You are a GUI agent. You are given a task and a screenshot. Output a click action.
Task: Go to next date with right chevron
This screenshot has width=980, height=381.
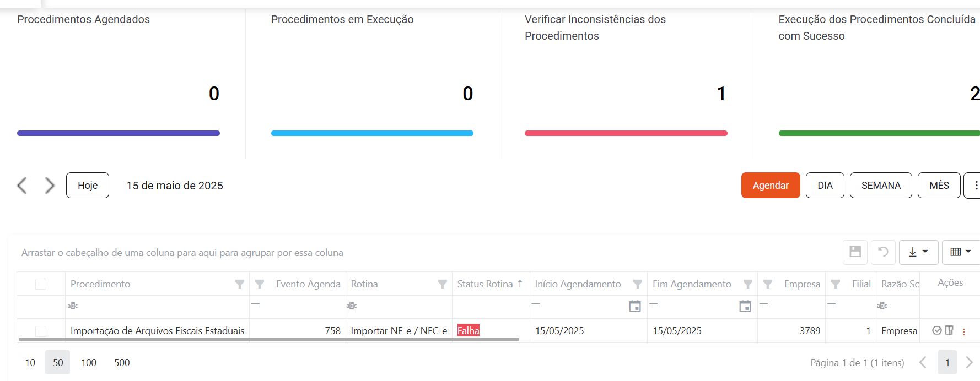click(x=50, y=186)
